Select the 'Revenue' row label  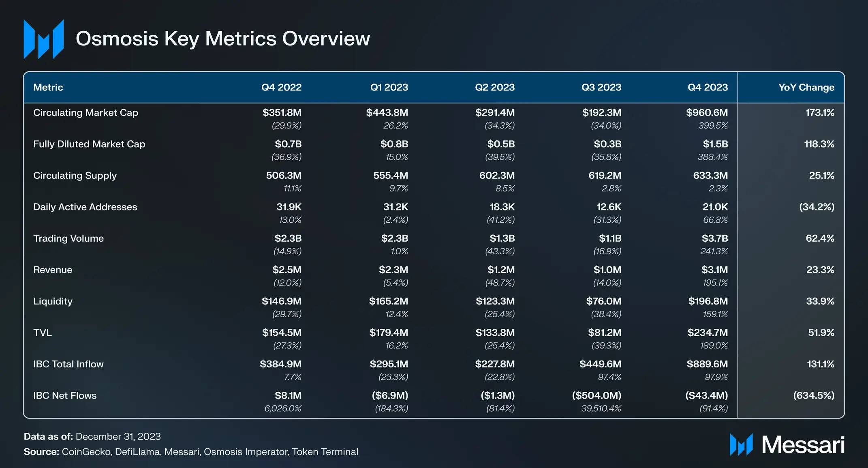tap(53, 270)
